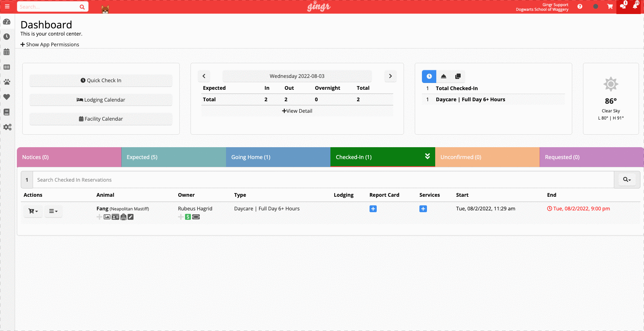Select the clock view in the checked-in widget
The width and height of the screenshot is (644, 331).
tap(429, 76)
